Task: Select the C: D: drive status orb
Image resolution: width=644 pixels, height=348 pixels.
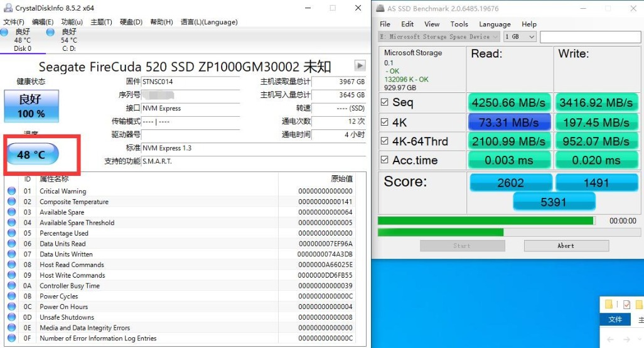Action: click(x=51, y=32)
